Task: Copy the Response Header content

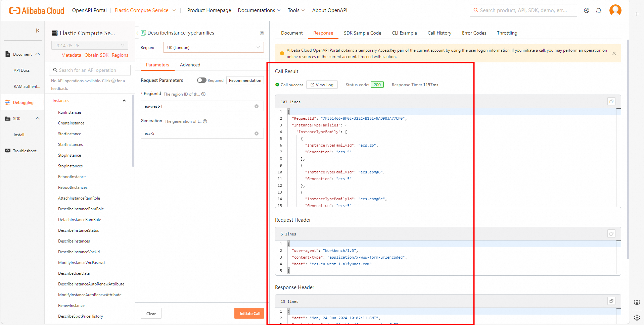Action: coord(611,301)
